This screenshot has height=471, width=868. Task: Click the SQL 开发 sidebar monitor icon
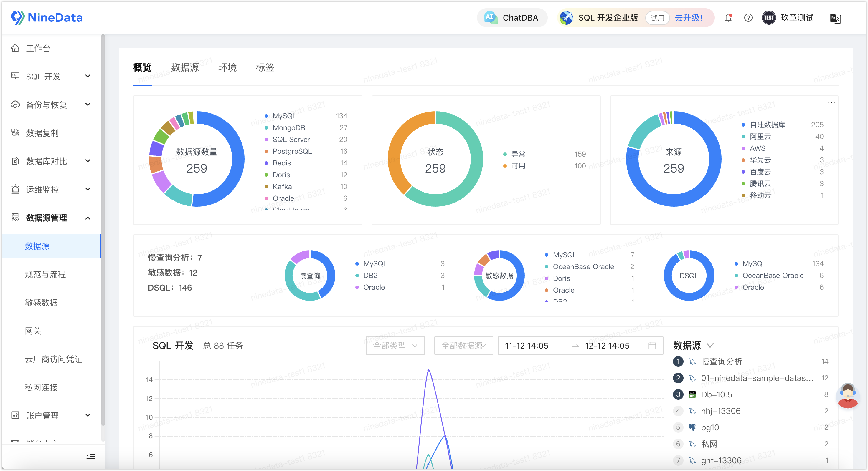tap(15, 76)
